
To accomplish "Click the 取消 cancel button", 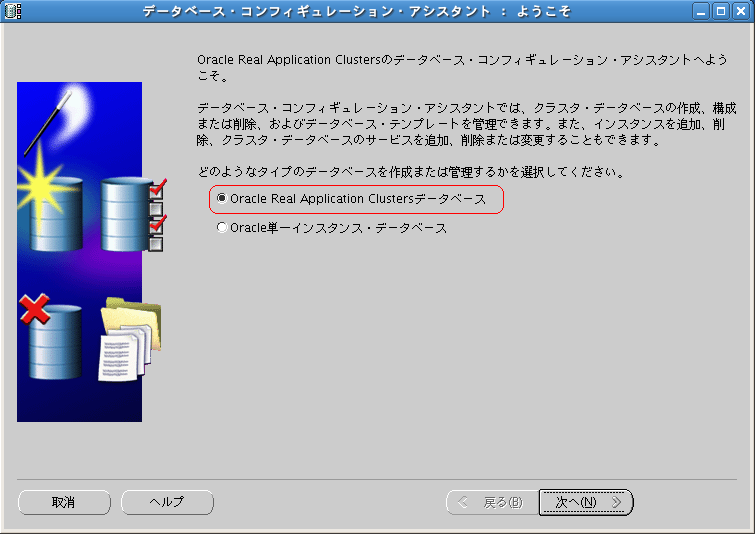I will click(x=64, y=502).
